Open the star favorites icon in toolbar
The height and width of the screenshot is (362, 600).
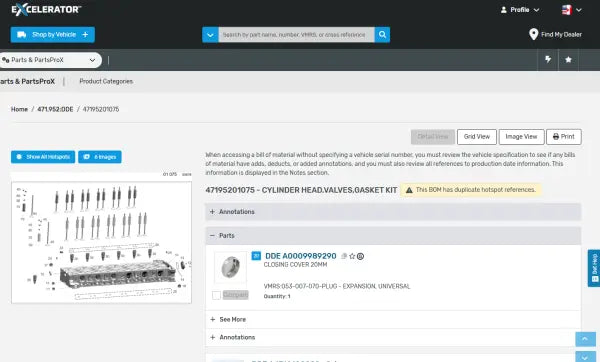568,59
